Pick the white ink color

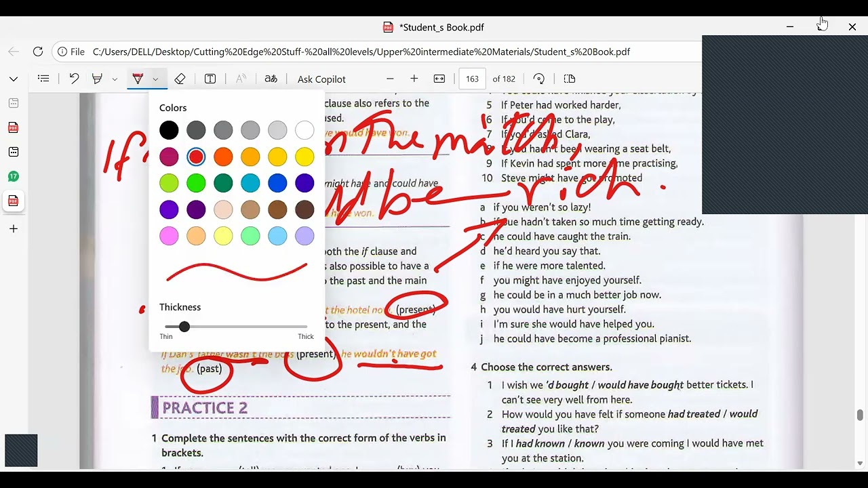click(x=304, y=130)
